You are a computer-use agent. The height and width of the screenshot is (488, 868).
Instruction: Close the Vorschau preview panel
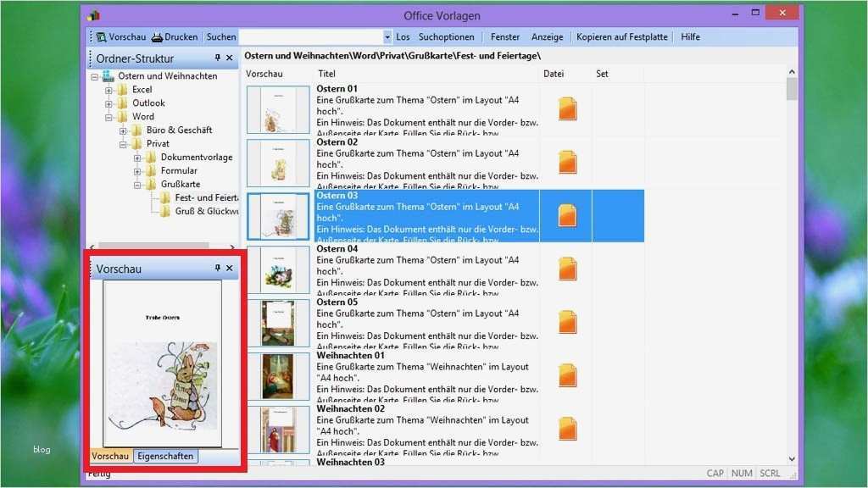[x=230, y=268]
